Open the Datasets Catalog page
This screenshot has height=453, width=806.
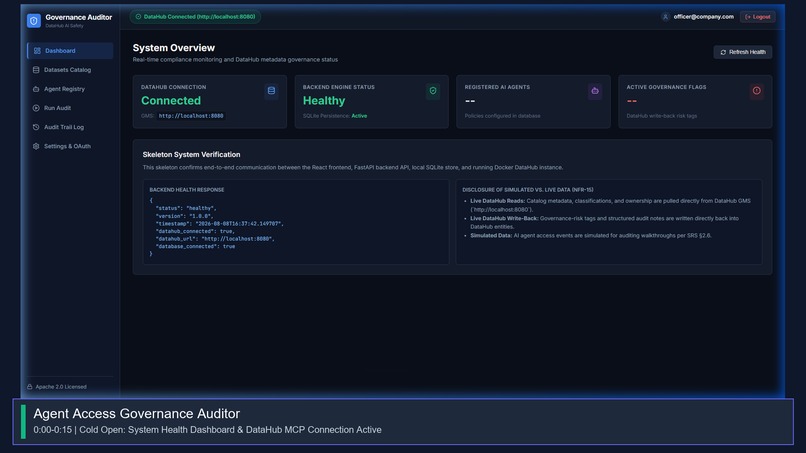(70, 70)
